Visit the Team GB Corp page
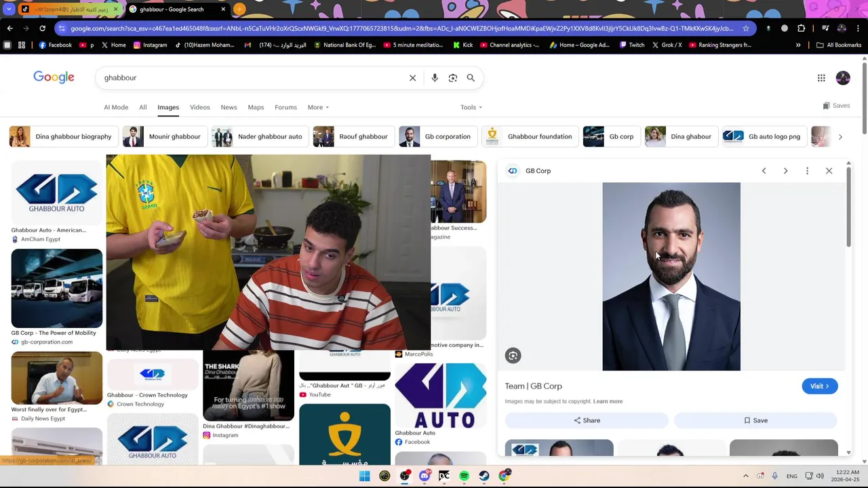The height and width of the screenshot is (488, 868). 819,386
